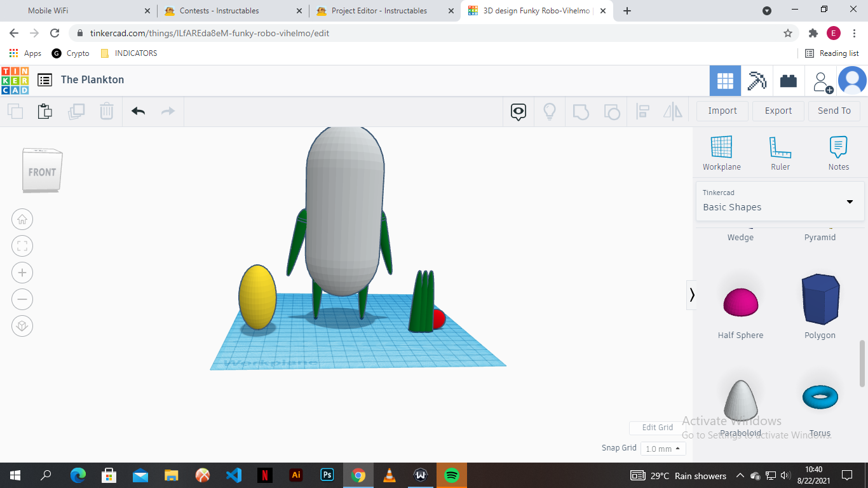Click the Home view button

coord(22,220)
